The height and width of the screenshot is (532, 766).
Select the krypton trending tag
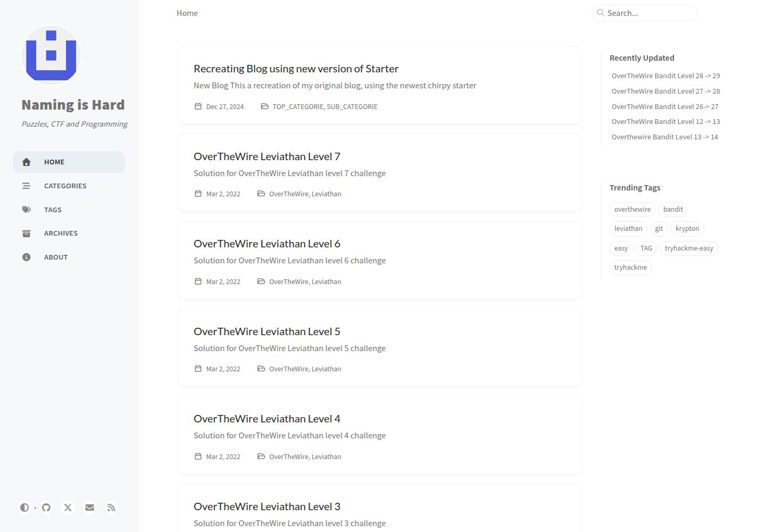[687, 229]
